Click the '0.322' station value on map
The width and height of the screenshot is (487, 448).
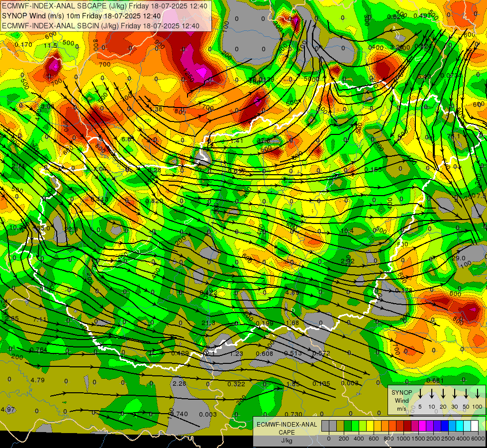236,384
